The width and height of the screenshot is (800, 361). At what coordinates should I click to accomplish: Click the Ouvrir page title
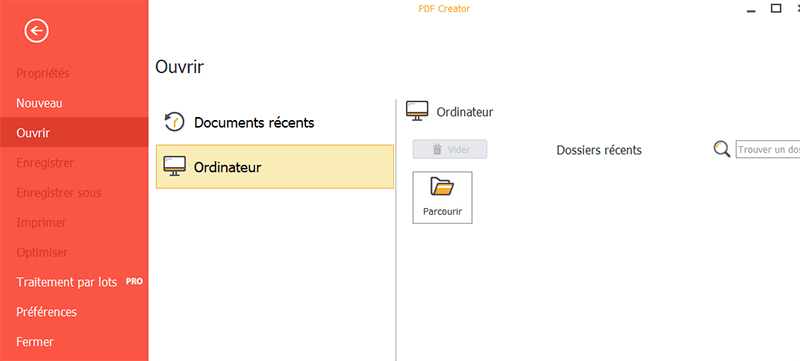click(x=179, y=67)
